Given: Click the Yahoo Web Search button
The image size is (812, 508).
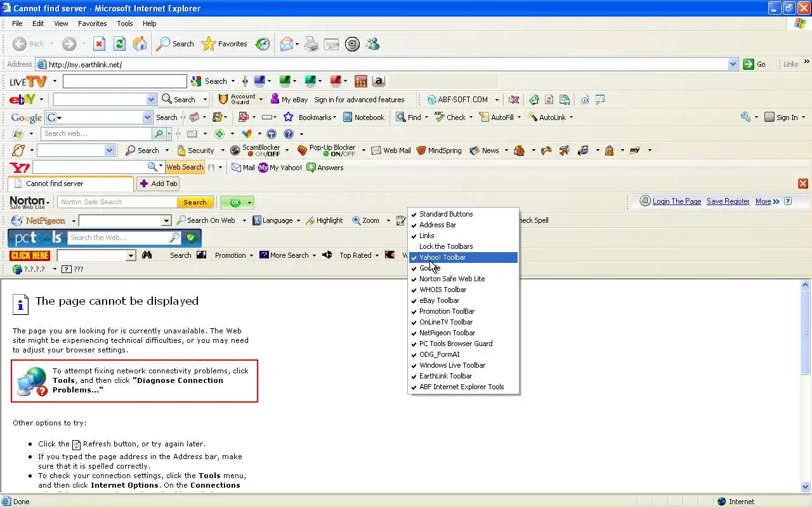Looking at the screenshot, I should pos(185,167).
